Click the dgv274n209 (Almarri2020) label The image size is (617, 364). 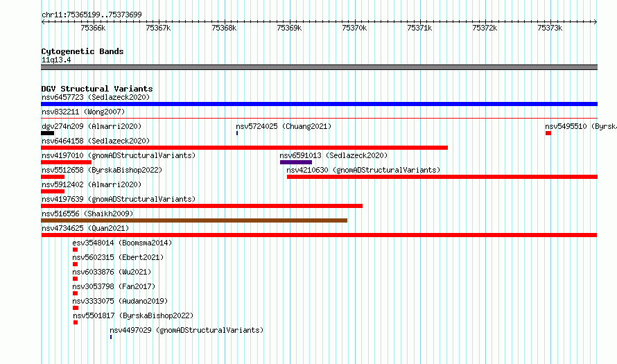92,126
